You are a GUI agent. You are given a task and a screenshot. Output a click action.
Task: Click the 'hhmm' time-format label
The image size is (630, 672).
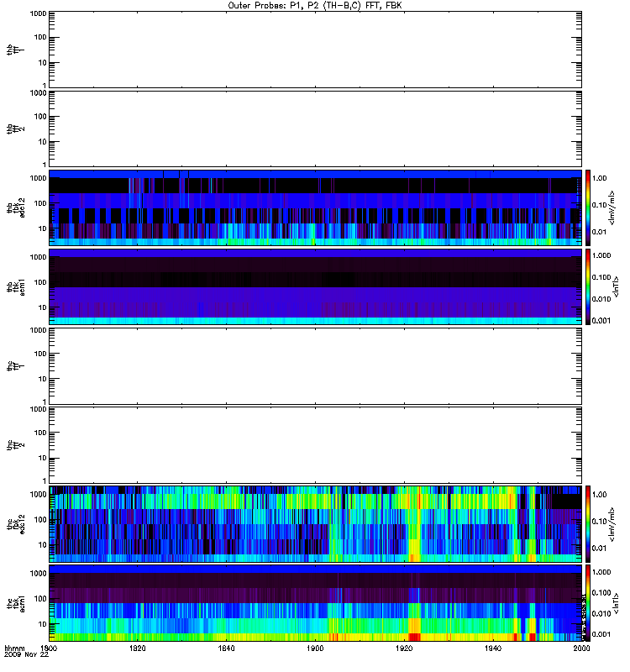[x=14, y=648]
